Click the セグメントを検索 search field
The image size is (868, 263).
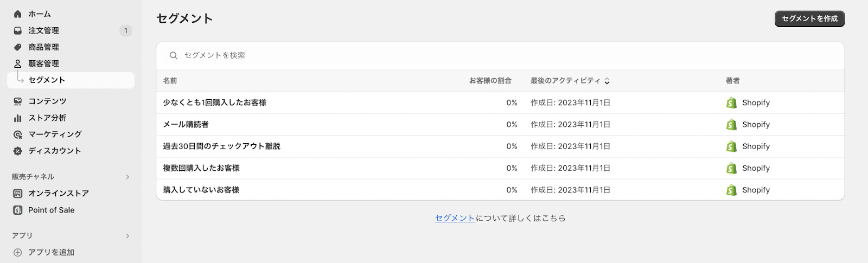click(500, 55)
